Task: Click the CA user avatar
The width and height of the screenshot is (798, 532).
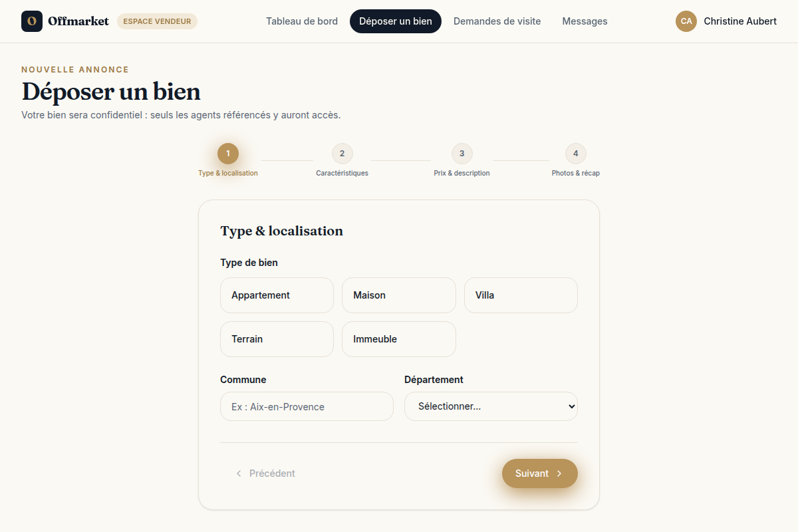Action: click(686, 21)
